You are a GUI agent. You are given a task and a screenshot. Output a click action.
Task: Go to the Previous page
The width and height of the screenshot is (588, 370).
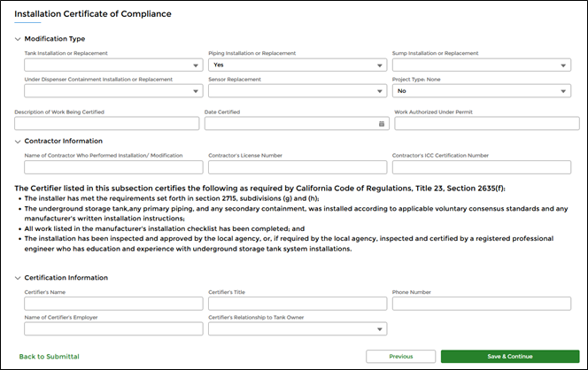(400, 356)
